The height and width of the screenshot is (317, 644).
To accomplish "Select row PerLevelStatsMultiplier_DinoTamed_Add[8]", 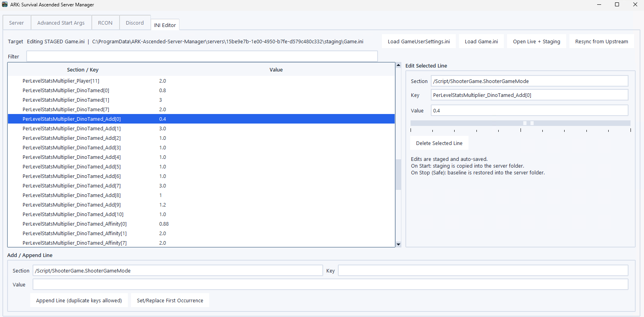I will click(x=201, y=195).
